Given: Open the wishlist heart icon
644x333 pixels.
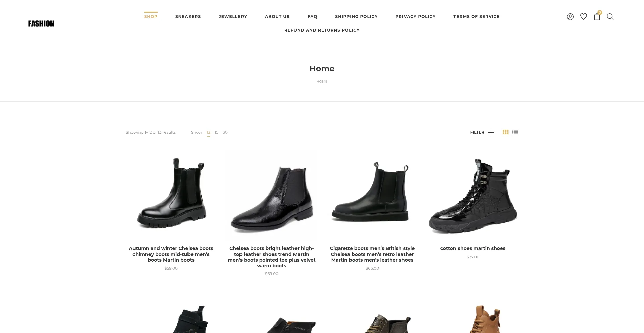Looking at the screenshot, I should pos(584,17).
